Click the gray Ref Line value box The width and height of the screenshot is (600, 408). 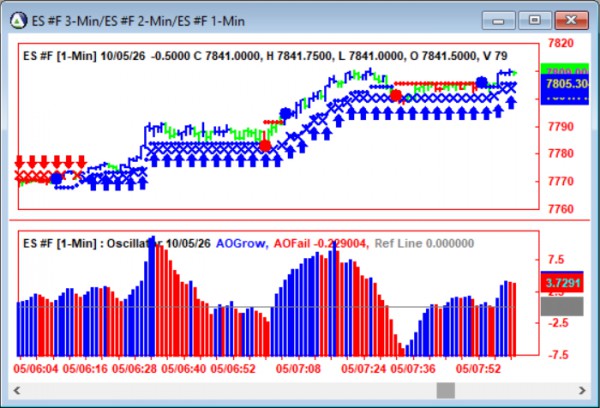pyautogui.click(x=562, y=306)
